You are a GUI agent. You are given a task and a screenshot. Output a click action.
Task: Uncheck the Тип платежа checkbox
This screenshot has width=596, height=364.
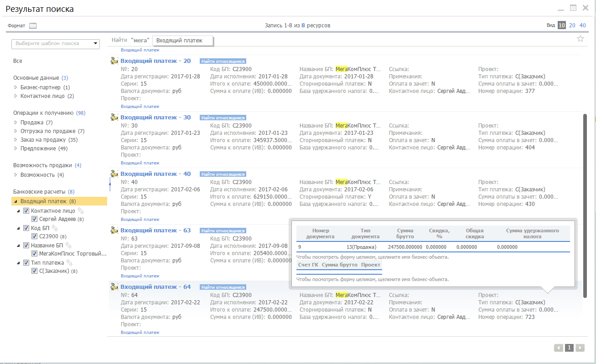(26, 263)
